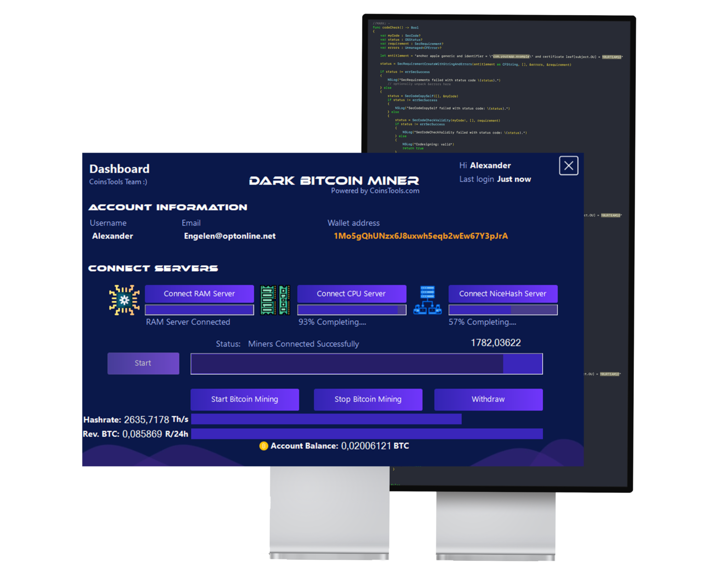Click the Powered by CoinsTools.com text
Viewport: 706px width, 588px height.
pyautogui.click(x=375, y=191)
